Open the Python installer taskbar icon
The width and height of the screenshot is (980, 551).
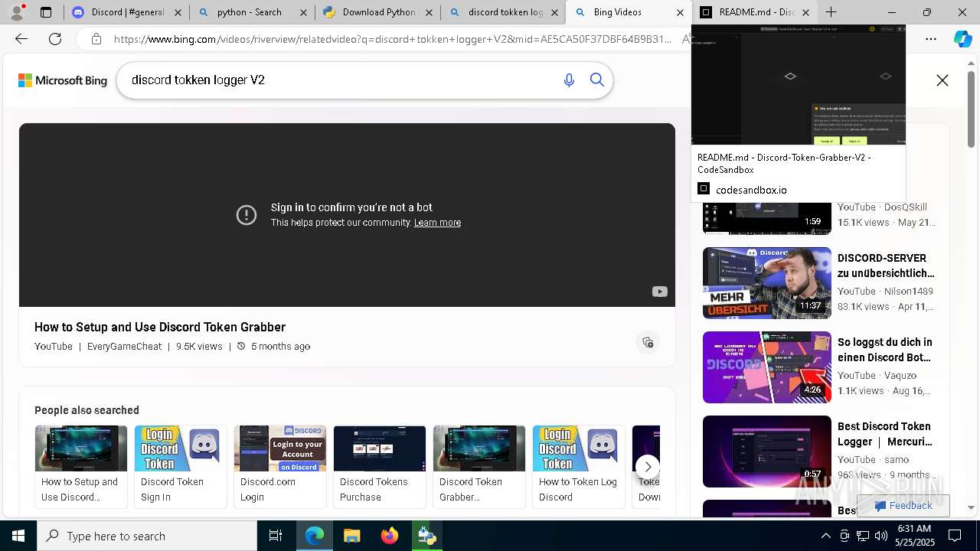pyautogui.click(x=427, y=536)
